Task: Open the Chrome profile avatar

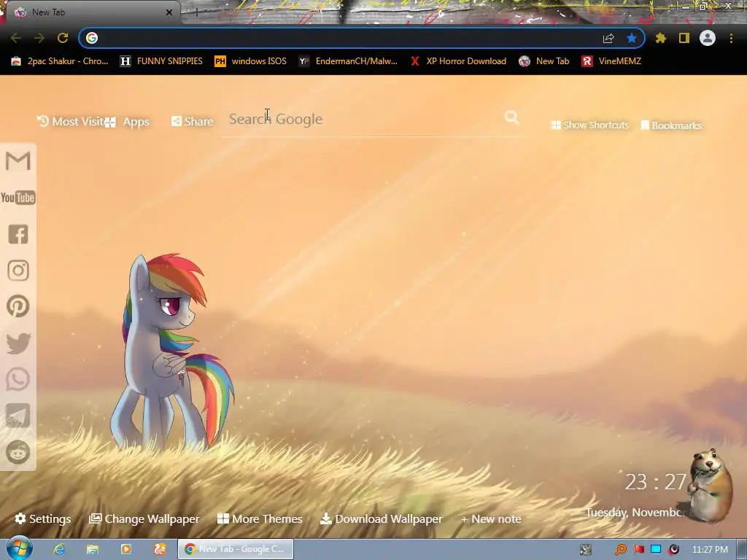Action: point(708,38)
